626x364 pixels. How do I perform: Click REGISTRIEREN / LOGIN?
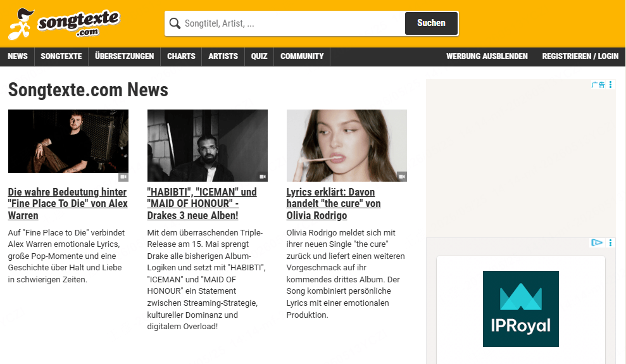(580, 56)
